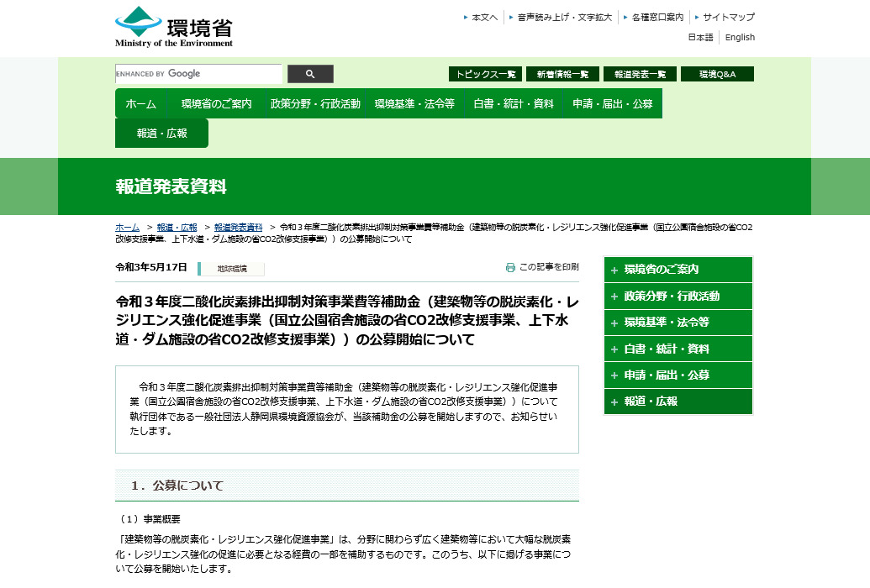Open the 環境Q&A button

click(717, 74)
